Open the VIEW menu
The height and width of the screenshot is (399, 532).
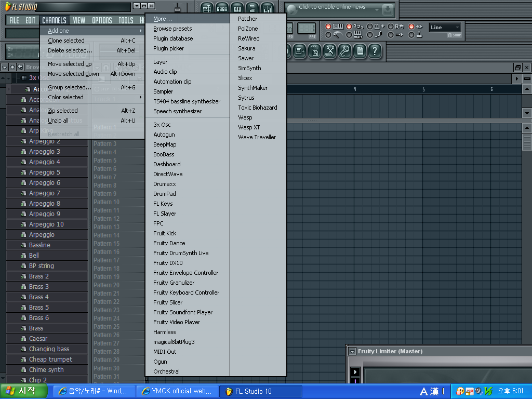pos(79,20)
